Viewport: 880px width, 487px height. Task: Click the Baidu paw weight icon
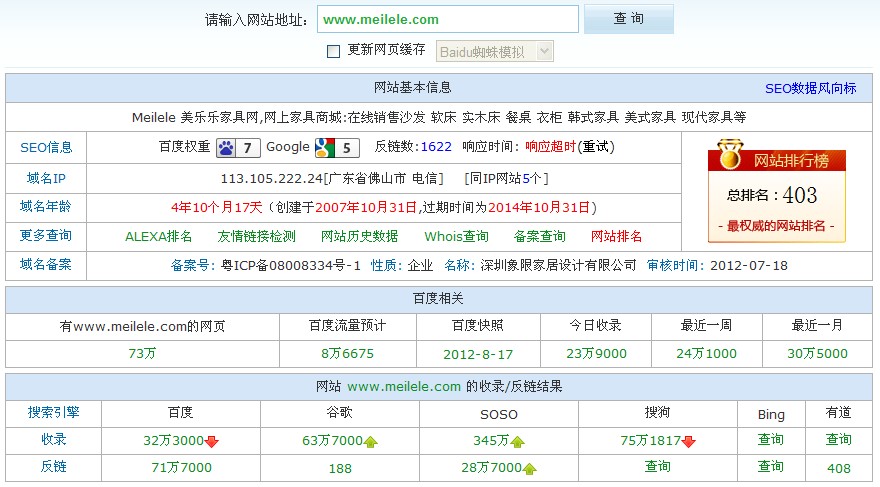(227, 148)
